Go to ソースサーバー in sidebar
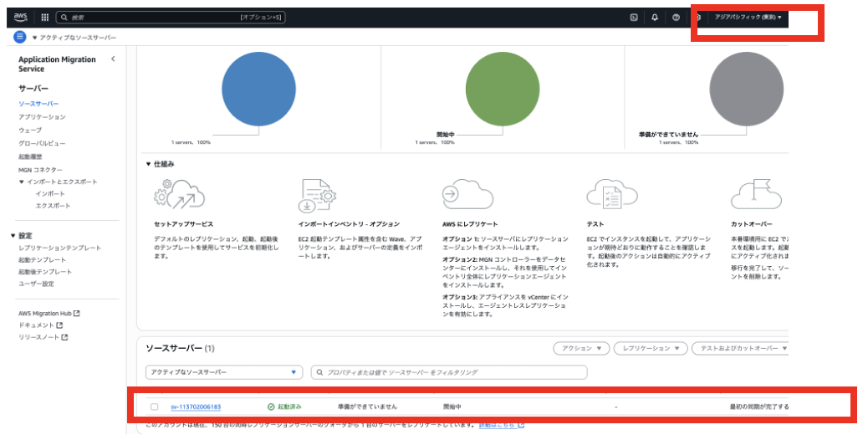Image resolution: width=868 pixels, height=435 pixels. [38, 104]
